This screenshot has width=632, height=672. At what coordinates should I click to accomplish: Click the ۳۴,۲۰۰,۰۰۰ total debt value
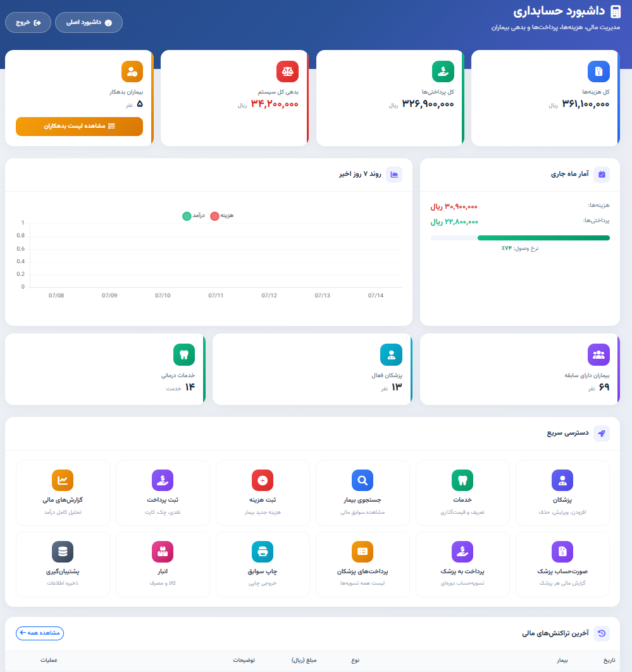pos(275,104)
